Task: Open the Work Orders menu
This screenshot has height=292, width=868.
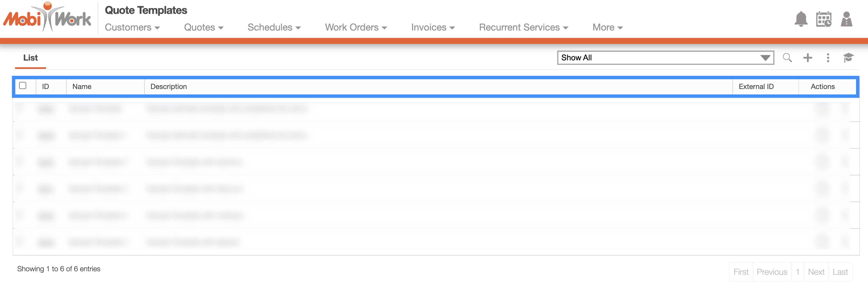Action: (356, 27)
